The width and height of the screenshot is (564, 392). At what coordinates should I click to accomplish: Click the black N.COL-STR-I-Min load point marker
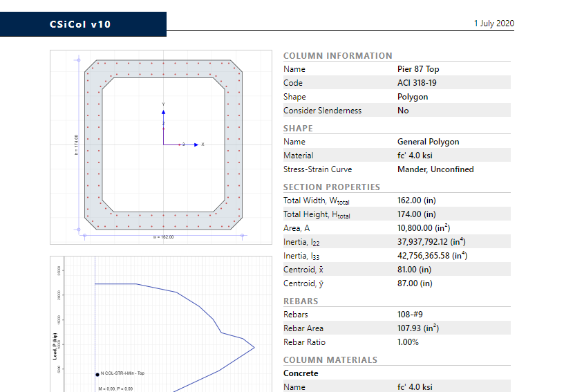click(x=97, y=374)
